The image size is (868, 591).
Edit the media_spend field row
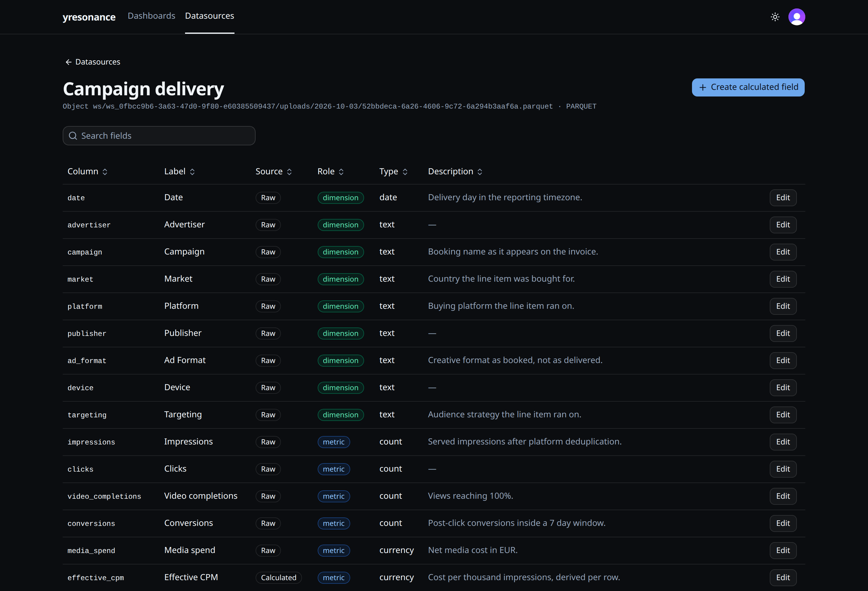point(783,551)
